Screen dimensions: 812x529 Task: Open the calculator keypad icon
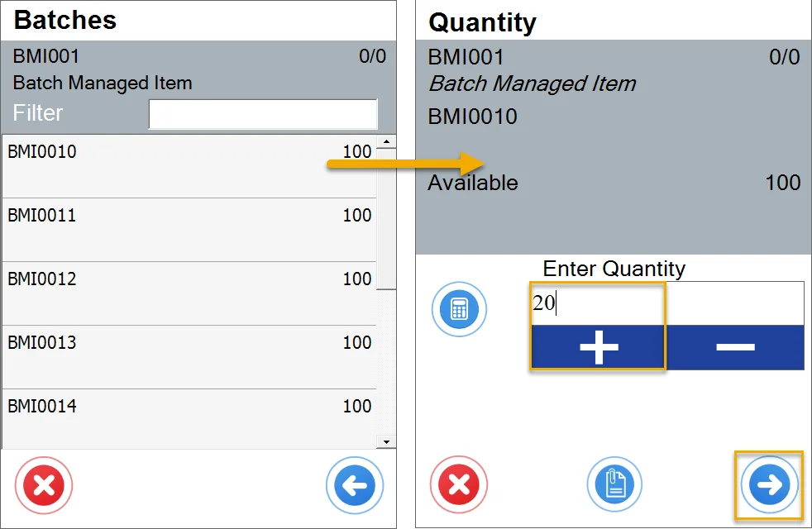tap(459, 311)
